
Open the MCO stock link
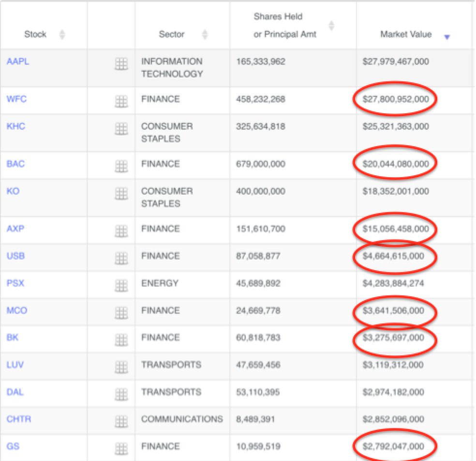tap(17, 310)
